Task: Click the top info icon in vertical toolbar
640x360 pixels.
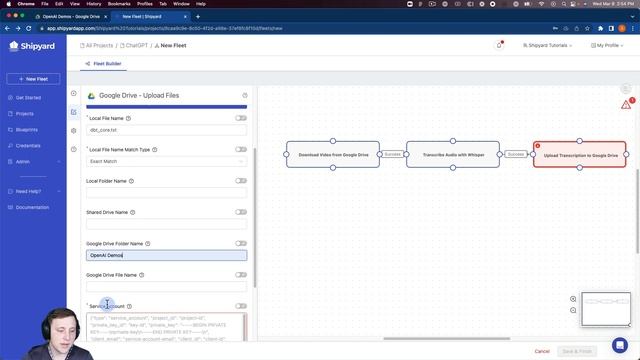Action: (73, 93)
